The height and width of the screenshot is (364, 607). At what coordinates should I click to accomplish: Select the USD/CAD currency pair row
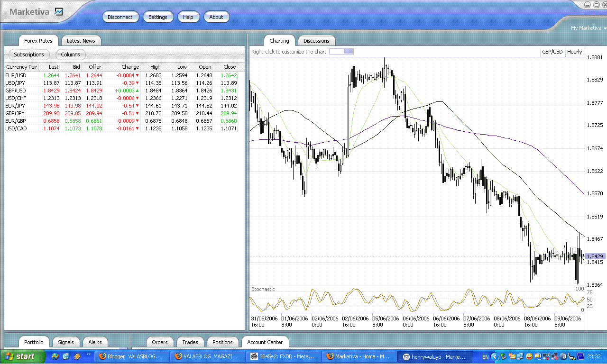tap(121, 128)
